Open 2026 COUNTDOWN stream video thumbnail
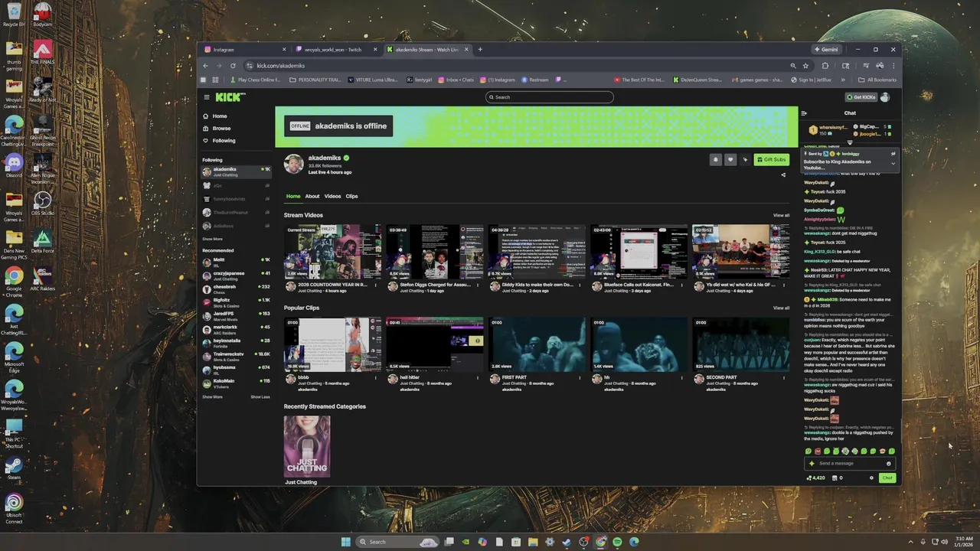The image size is (980, 551). 332,252
